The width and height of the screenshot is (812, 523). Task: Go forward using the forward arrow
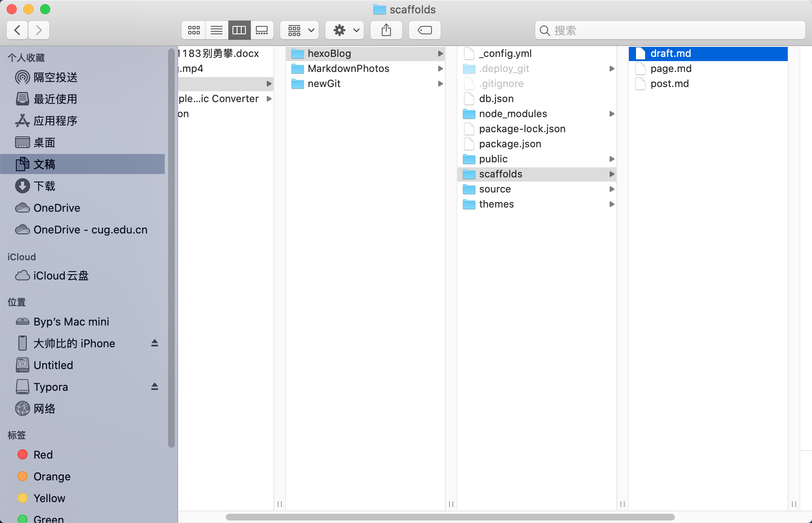(39, 30)
